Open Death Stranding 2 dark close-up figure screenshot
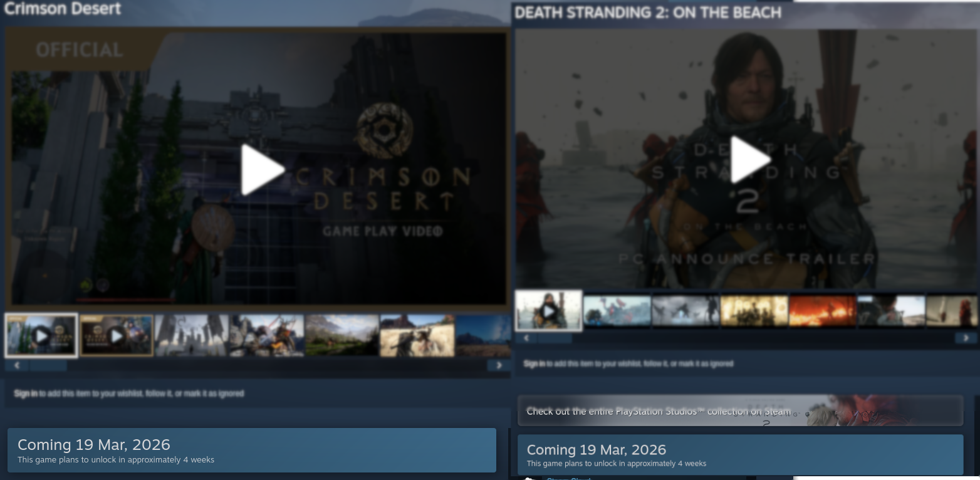Screen dimensions: 980x480 [890, 311]
